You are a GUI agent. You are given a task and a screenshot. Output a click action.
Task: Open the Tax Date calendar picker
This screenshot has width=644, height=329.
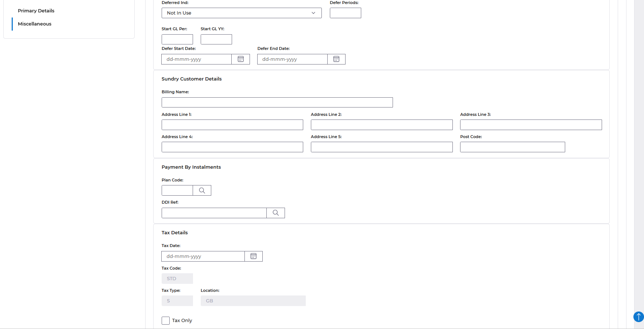point(254,256)
